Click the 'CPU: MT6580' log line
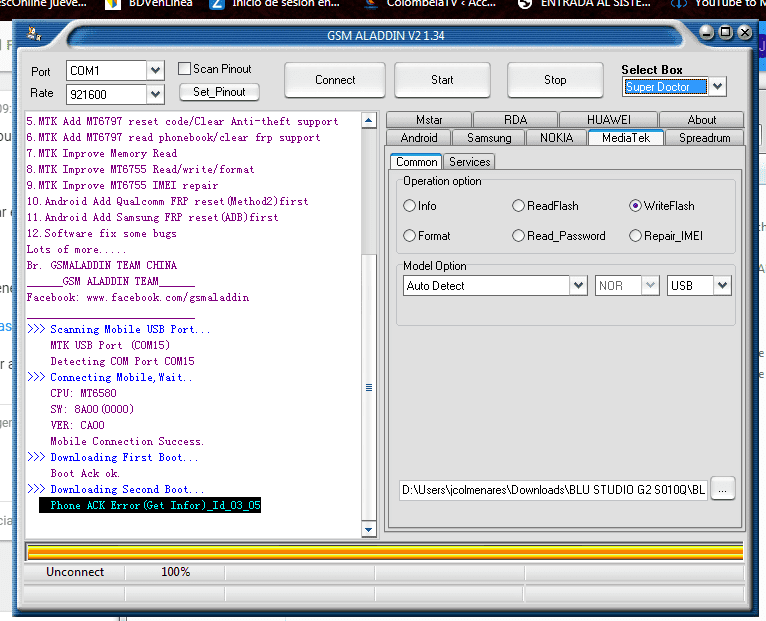The width and height of the screenshot is (766, 621). pyautogui.click(x=84, y=393)
